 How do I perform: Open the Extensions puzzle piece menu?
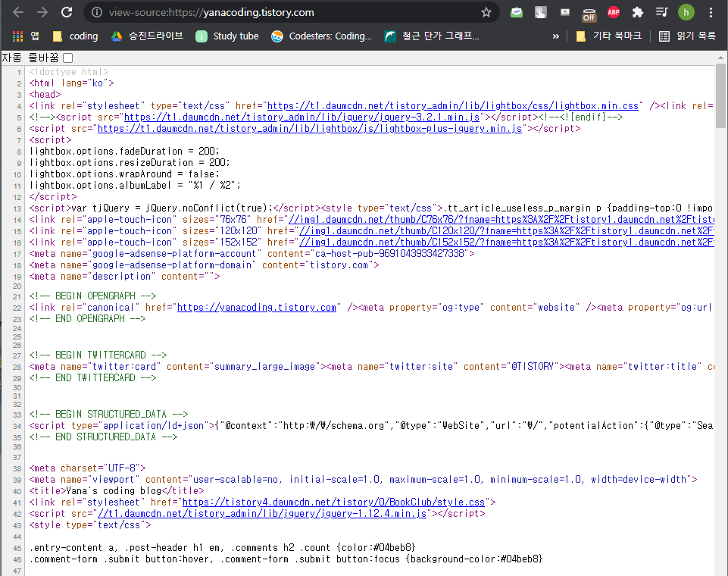click(x=637, y=13)
